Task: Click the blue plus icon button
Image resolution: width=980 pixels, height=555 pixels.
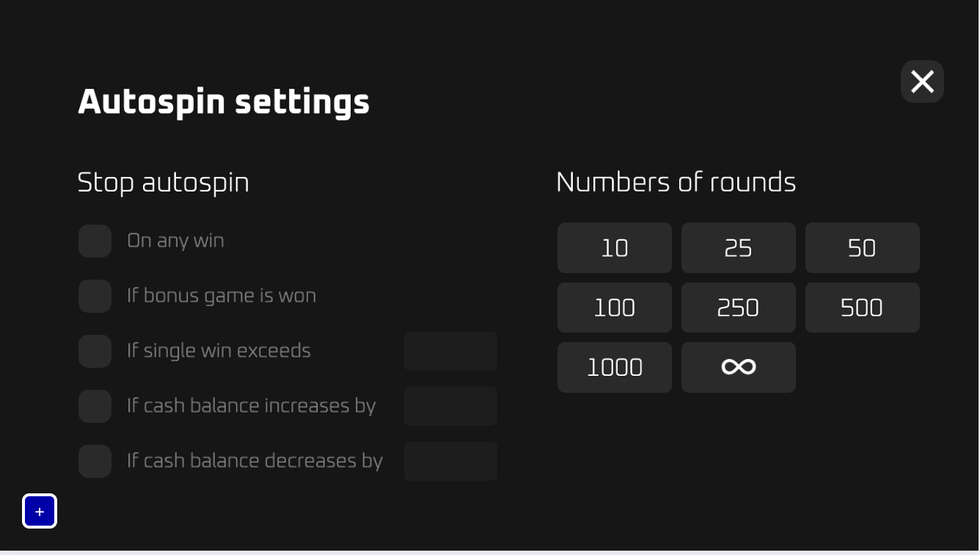Action: (x=40, y=511)
